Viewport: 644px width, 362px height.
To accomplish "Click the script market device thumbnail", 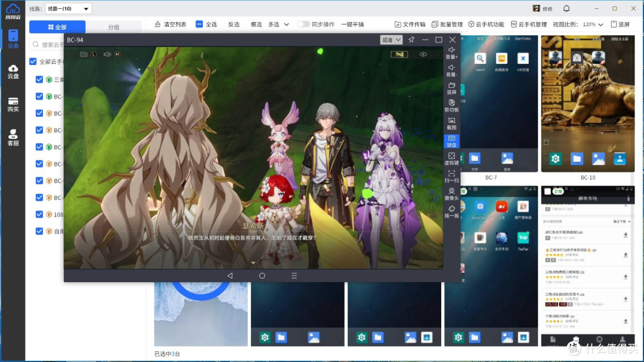I will (588, 266).
